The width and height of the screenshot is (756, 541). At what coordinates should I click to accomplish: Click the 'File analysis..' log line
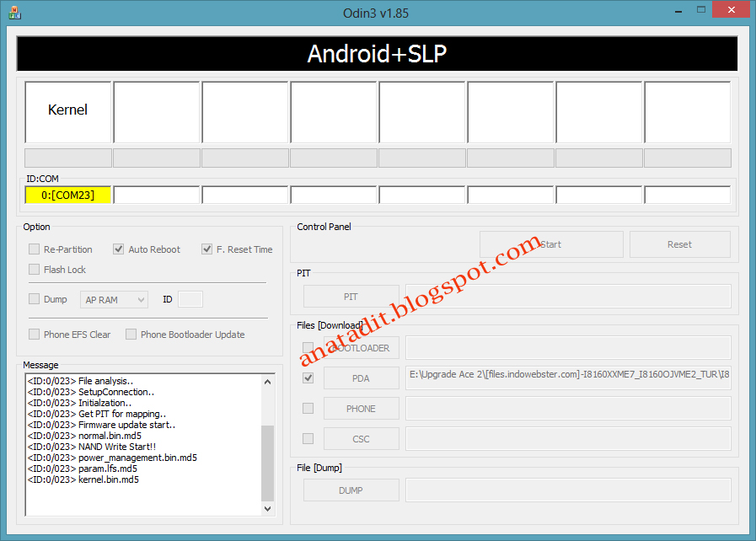(81, 381)
